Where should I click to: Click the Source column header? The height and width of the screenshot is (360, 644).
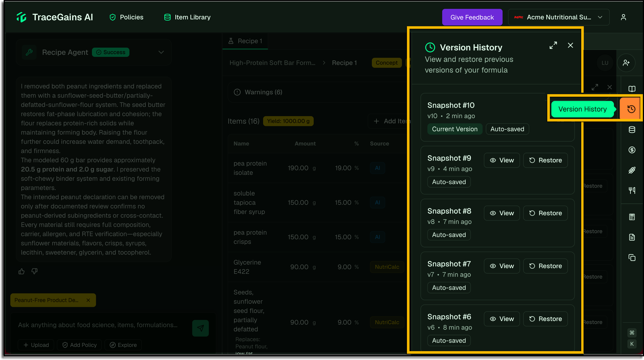tap(379, 143)
